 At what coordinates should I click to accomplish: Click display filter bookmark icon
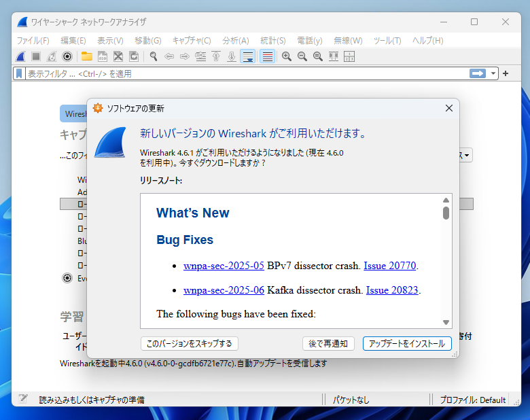point(19,73)
